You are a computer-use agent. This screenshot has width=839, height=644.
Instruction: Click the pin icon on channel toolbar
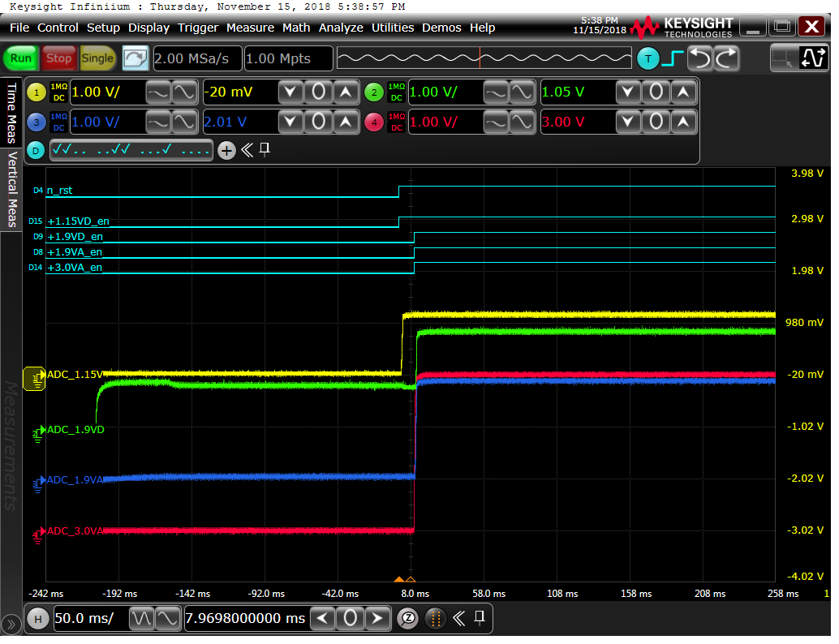tap(265, 149)
